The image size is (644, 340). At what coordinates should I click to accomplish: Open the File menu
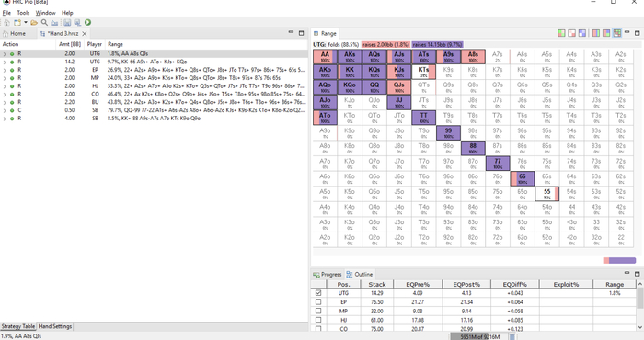pos(6,13)
